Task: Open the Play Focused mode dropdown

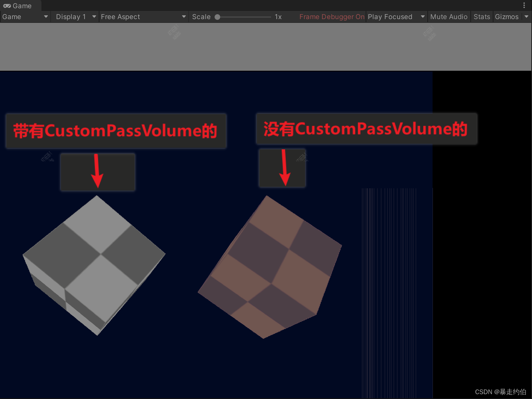Action: click(x=390, y=16)
